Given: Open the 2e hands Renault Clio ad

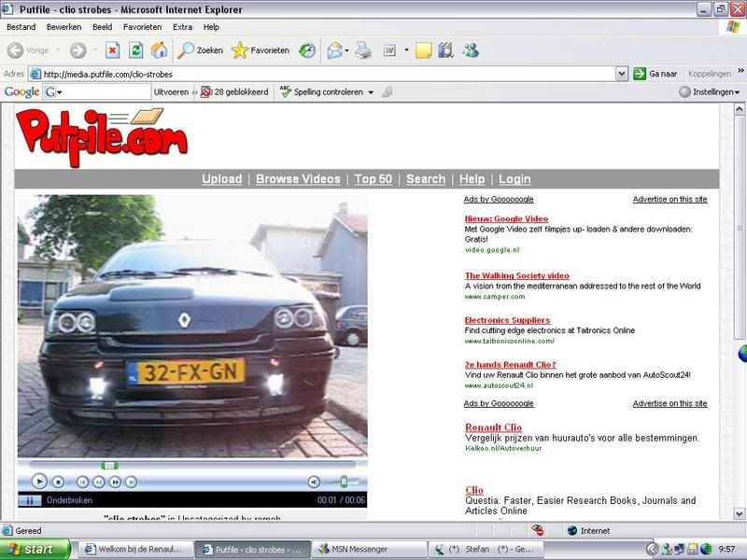Looking at the screenshot, I should pos(510,365).
